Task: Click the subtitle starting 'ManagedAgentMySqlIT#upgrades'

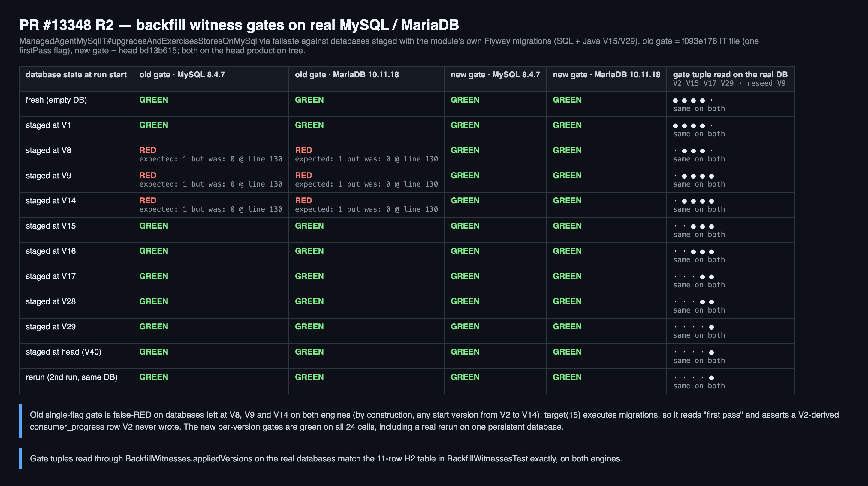Action: 389,46
